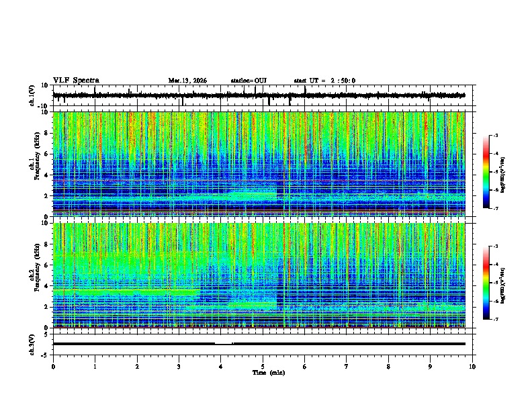Click the ch.2 colorbar 'log(PSD)' unit label

pos(502,286)
